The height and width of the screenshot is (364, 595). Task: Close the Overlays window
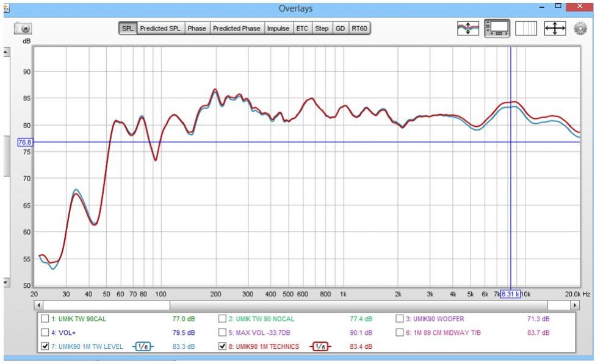coord(580,6)
